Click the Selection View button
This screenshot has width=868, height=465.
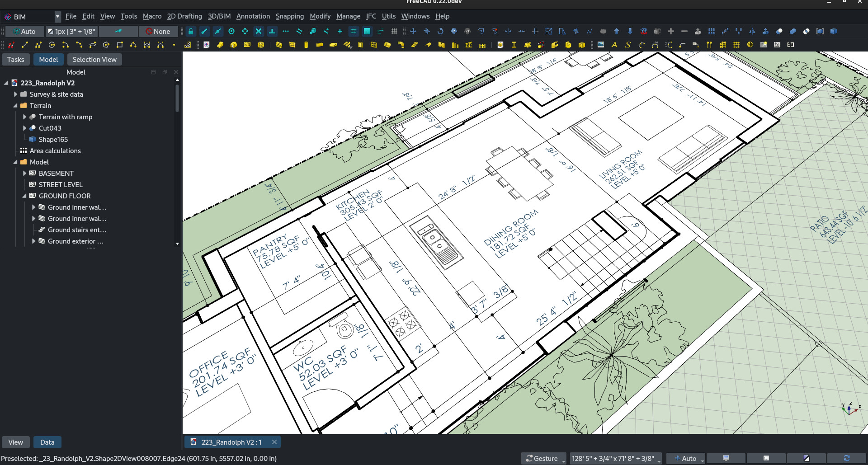click(94, 59)
